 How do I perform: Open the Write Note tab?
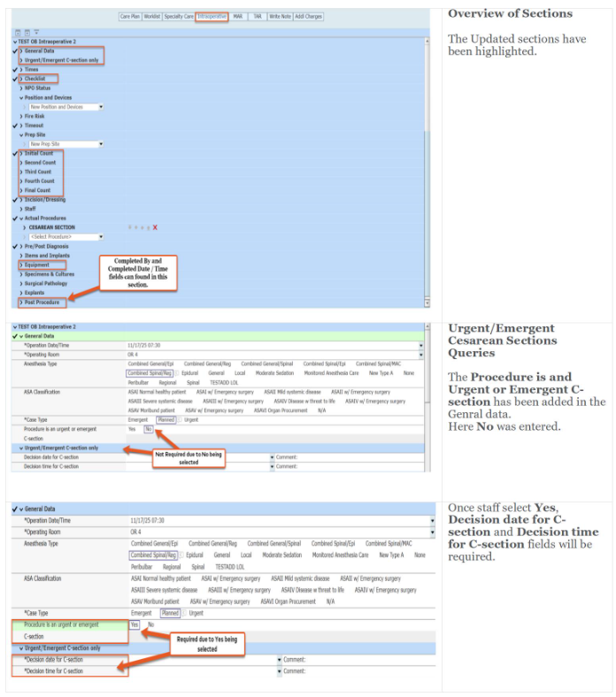tap(278, 17)
